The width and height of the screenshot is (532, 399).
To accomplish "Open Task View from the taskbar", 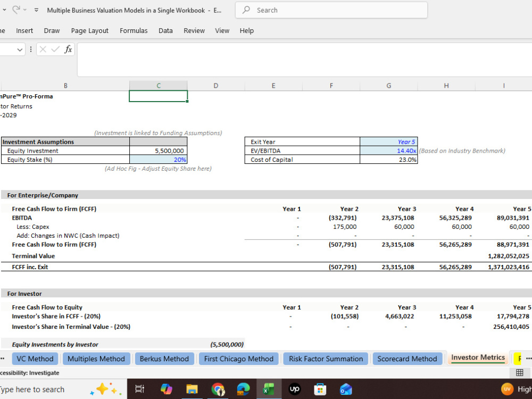I will click(x=140, y=389).
